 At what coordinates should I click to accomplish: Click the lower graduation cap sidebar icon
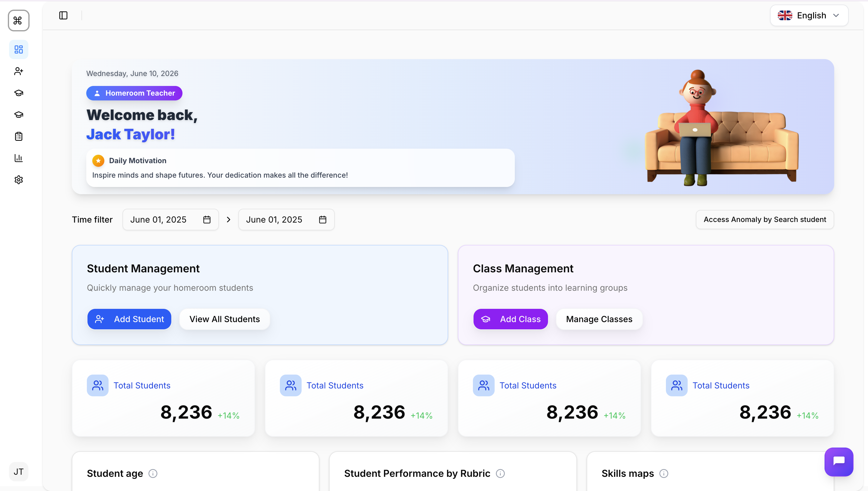click(18, 115)
